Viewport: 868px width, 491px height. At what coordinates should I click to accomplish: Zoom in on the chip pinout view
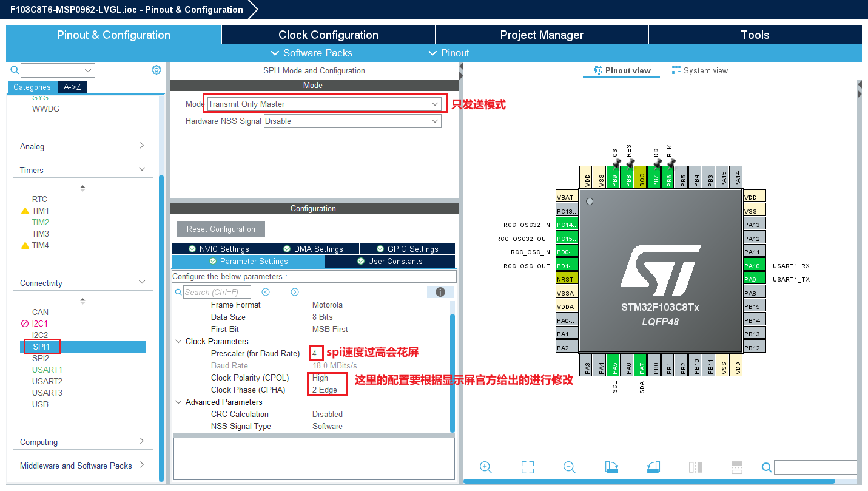[x=485, y=467]
